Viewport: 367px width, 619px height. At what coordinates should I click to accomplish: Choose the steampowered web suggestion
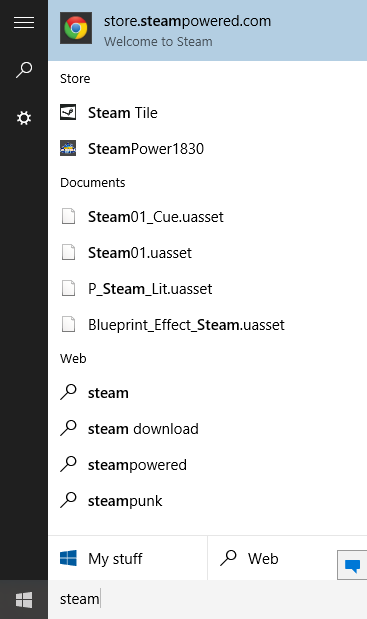click(208, 465)
